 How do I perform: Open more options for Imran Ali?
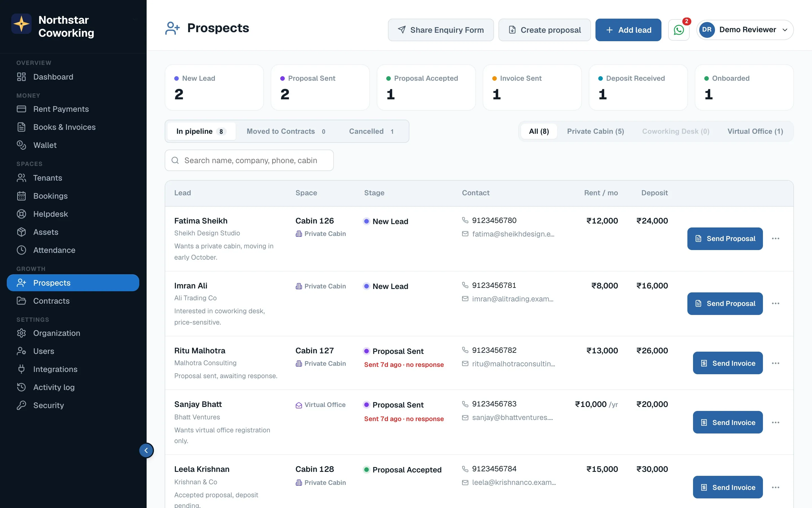(x=775, y=303)
